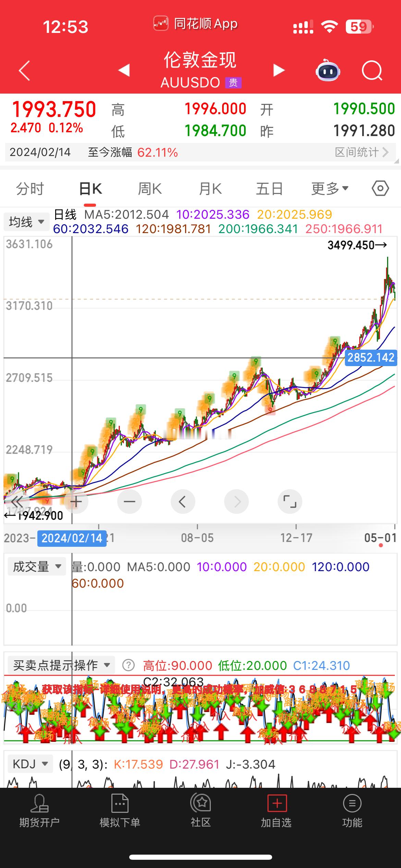Open the 成交量 indicator dropdown
The height and width of the screenshot is (868, 401).
pyautogui.click(x=37, y=566)
